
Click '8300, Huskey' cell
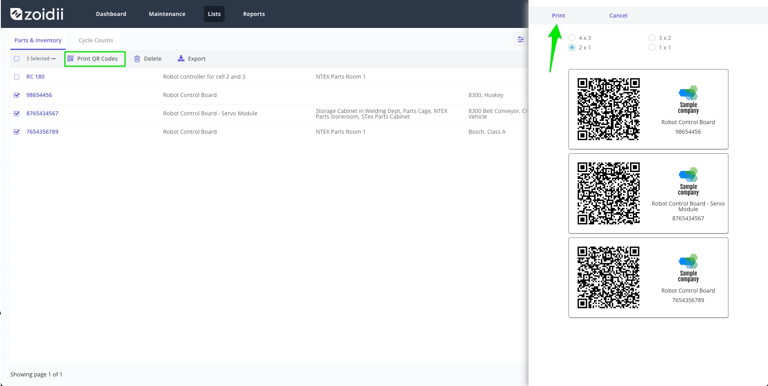486,95
